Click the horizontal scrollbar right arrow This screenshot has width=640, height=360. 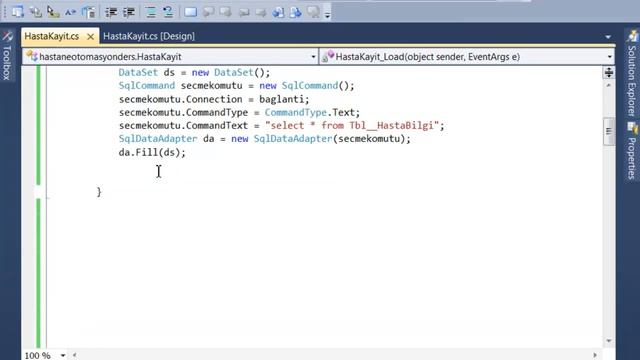(x=595, y=355)
